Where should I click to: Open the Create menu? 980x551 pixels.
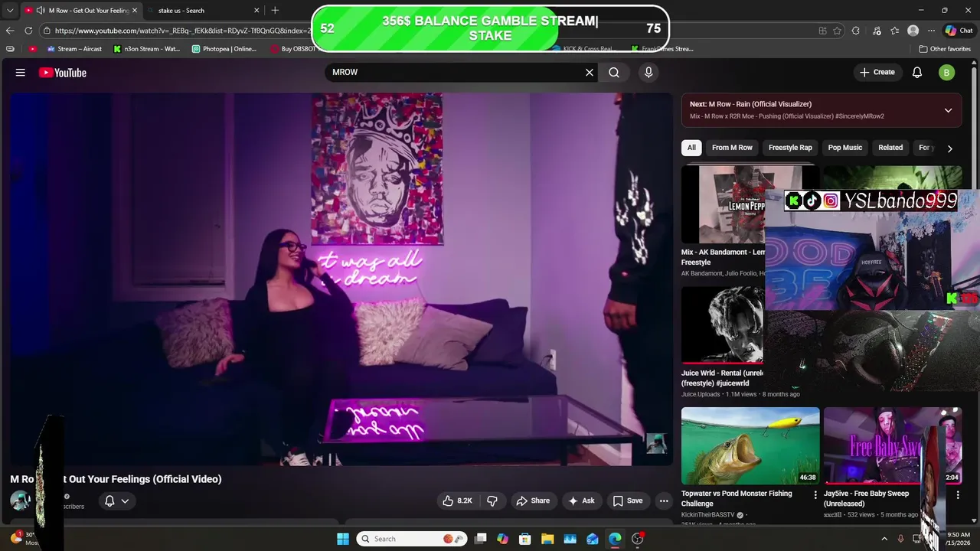click(x=877, y=72)
